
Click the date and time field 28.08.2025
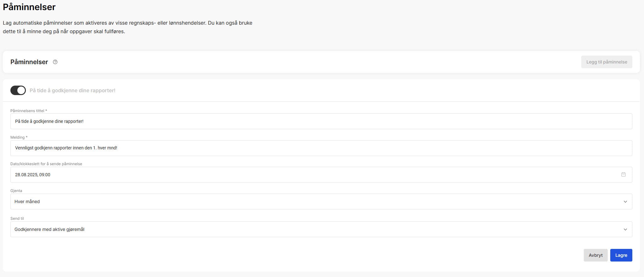315,175
